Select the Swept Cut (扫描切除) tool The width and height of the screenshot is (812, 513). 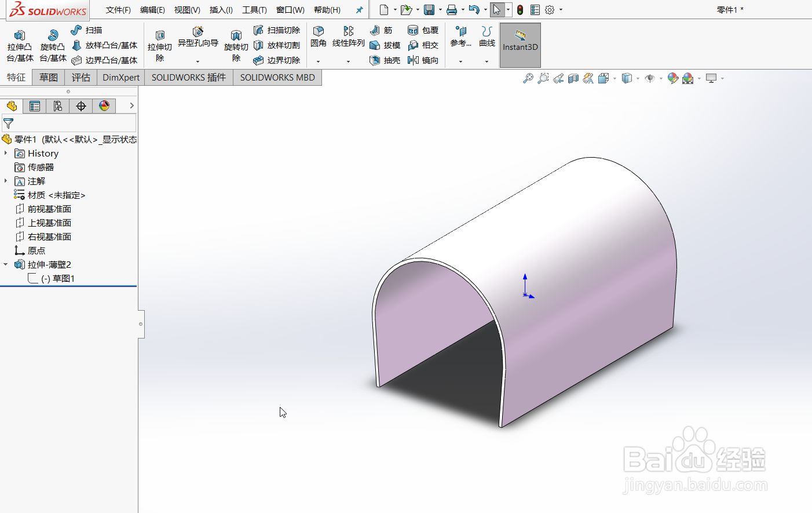click(277, 30)
